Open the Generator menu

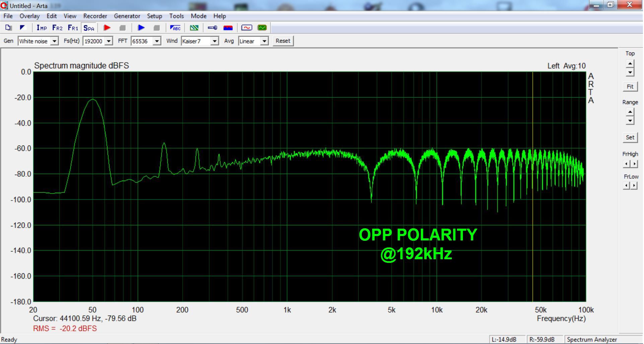127,16
